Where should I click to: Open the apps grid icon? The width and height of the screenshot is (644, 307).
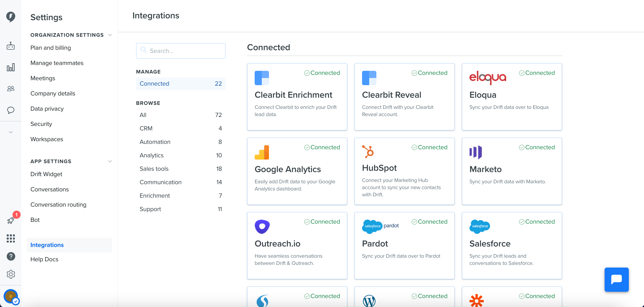11,238
